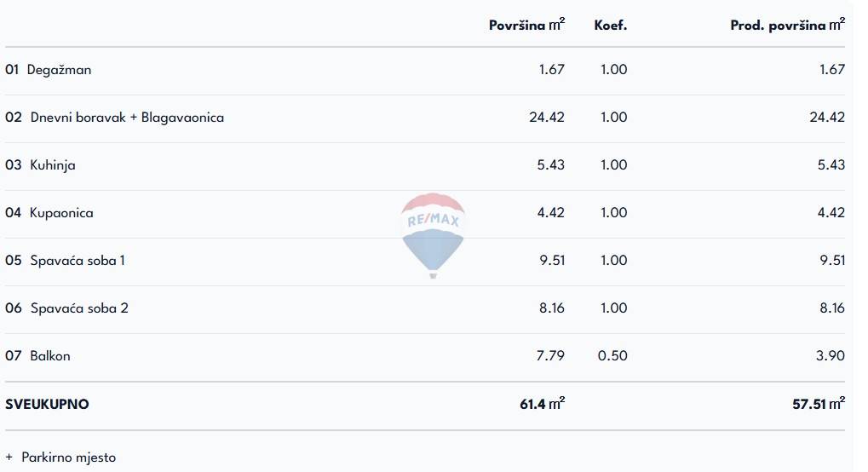Select the Balkon sales area value 3.90
Viewport: 868px width, 472px height.
point(831,356)
